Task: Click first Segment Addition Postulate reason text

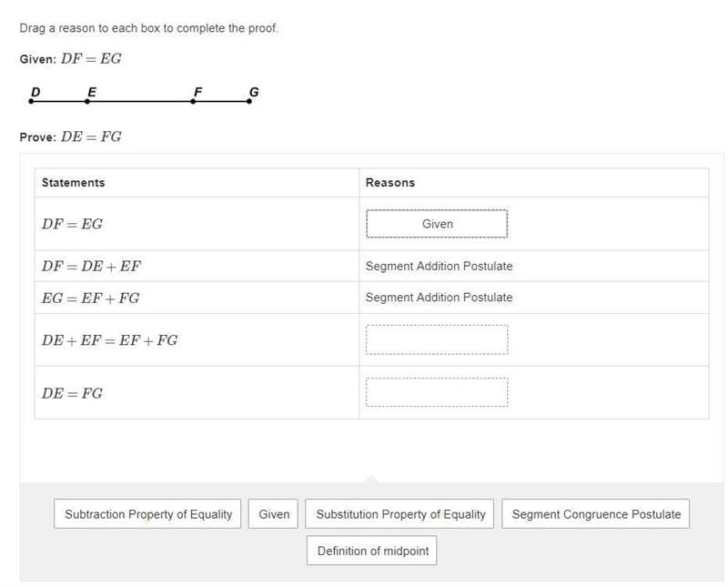Action: click(440, 266)
